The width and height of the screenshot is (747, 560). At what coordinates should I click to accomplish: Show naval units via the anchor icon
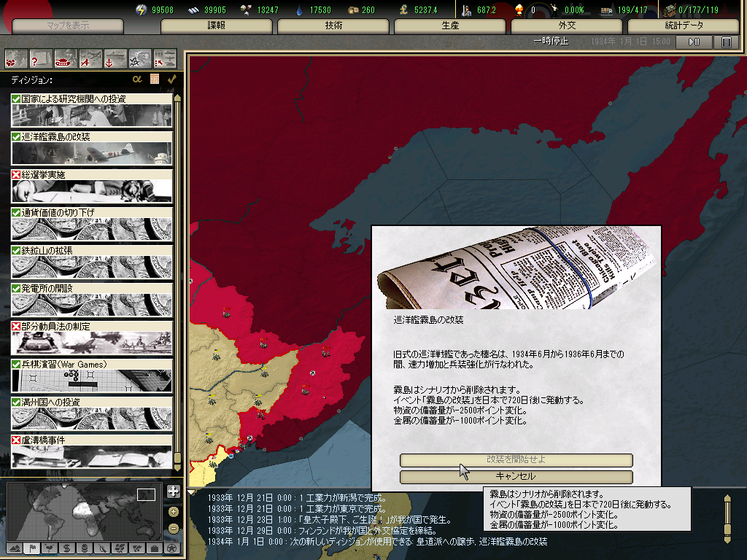coord(115,59)
